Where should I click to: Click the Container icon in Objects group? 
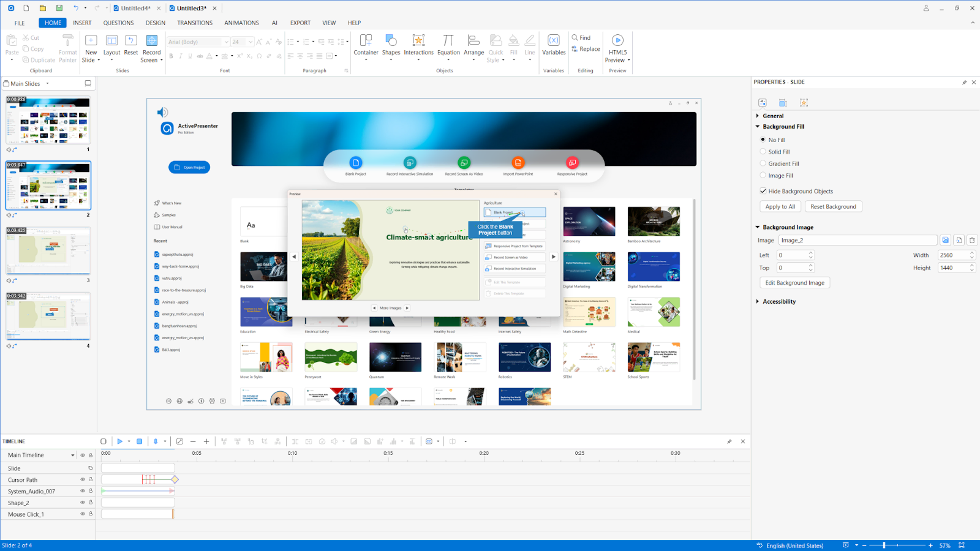point(366,42)
